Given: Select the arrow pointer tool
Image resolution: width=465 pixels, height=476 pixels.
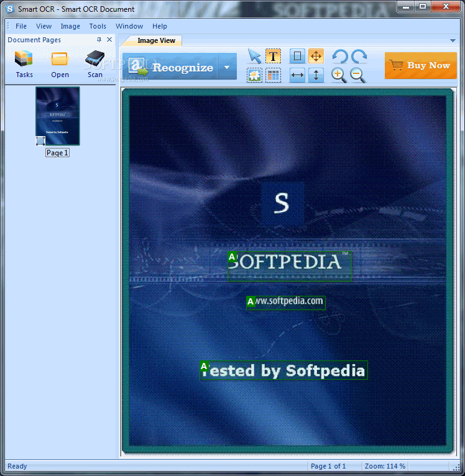Looking at the screenshot, I should tap(254, 56).
